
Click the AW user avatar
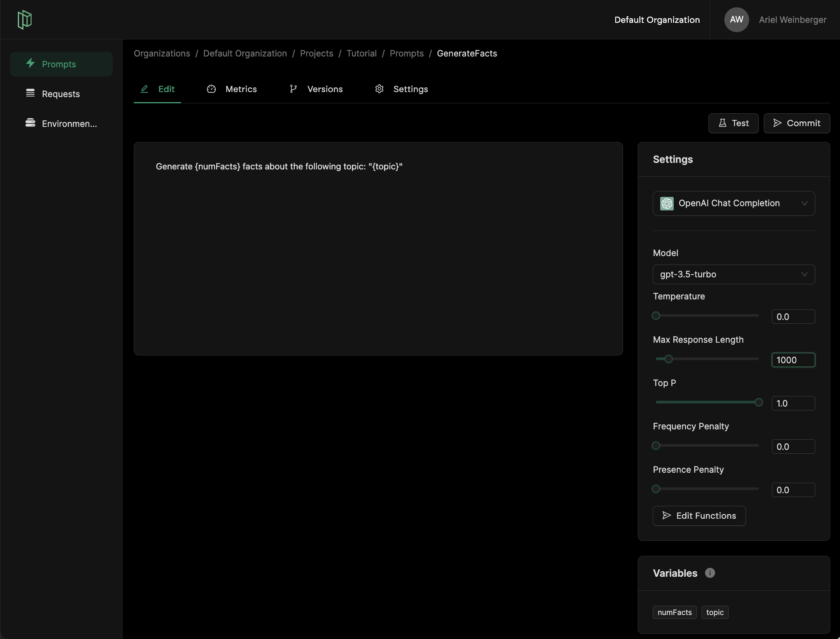pyautogui.click(x=736, y=20)
